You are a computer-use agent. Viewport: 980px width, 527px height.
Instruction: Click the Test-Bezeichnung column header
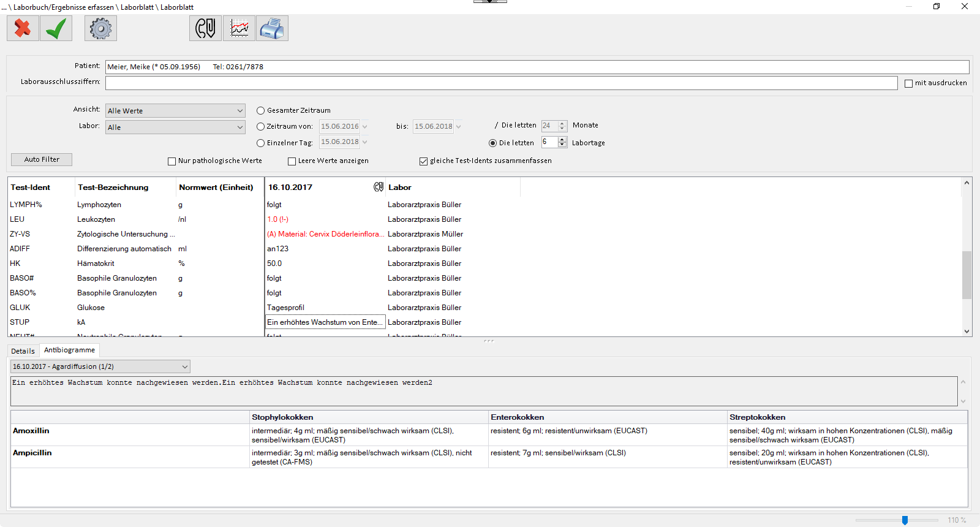(125, 188)
